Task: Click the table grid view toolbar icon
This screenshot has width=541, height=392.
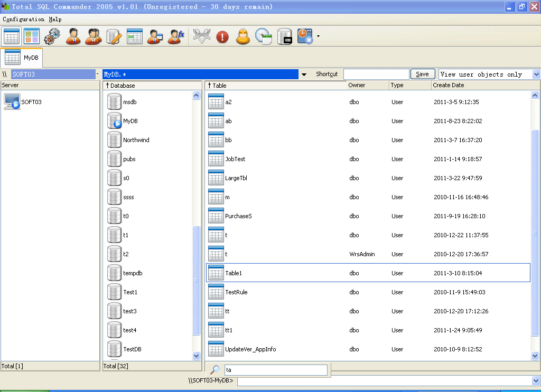Action: pos(12,36)
